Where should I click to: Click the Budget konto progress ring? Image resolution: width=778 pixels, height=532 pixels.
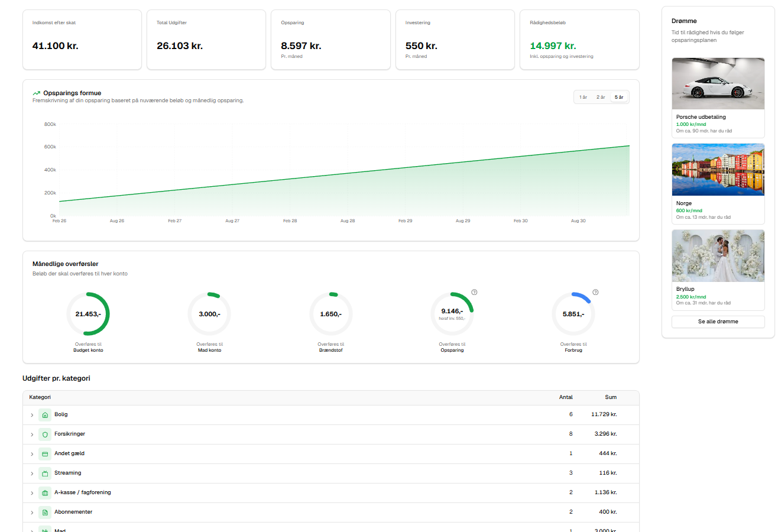coord(88,314)
